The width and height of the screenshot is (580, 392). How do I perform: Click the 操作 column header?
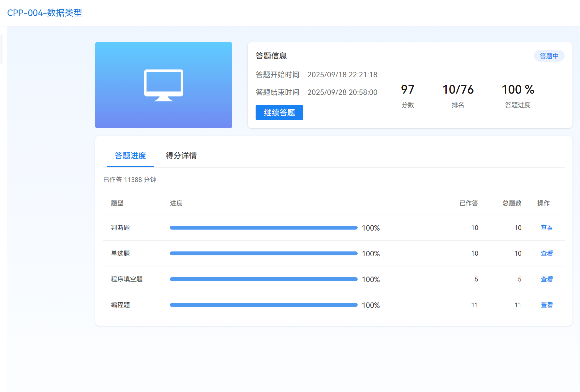click(543, 203)
